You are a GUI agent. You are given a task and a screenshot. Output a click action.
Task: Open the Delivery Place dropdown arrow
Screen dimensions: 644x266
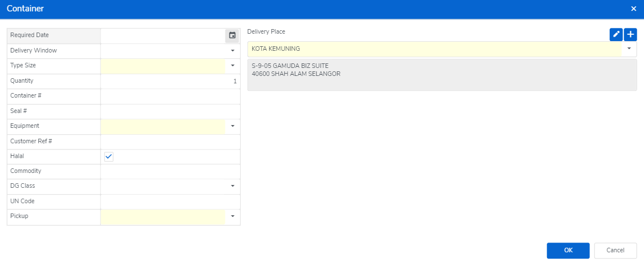tap(629, 49)
